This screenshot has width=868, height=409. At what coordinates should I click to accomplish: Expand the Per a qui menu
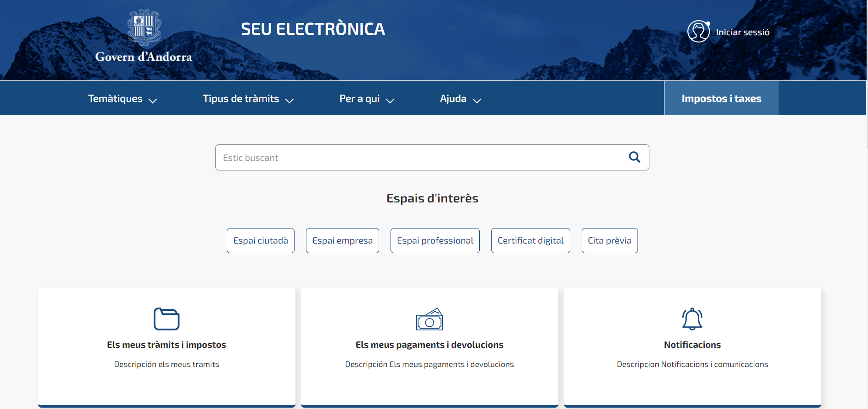tap(366, 99)
